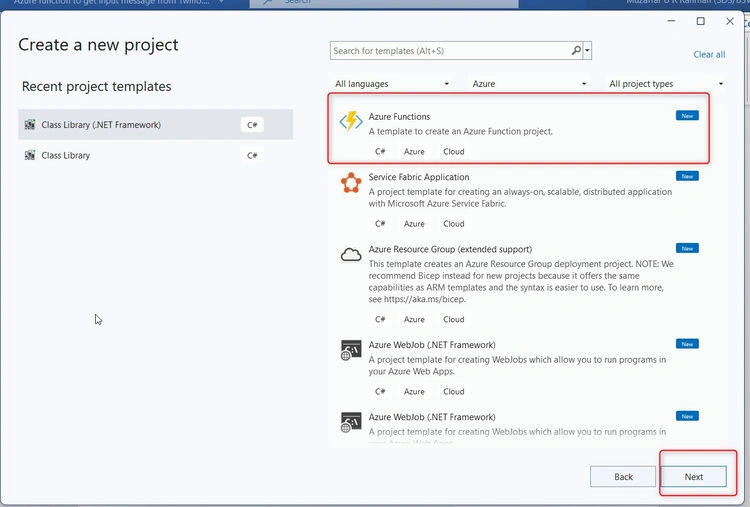This screenshot has width=750, height=507.
Task: Open the All project types dropdown
Action: coord(666,84)
